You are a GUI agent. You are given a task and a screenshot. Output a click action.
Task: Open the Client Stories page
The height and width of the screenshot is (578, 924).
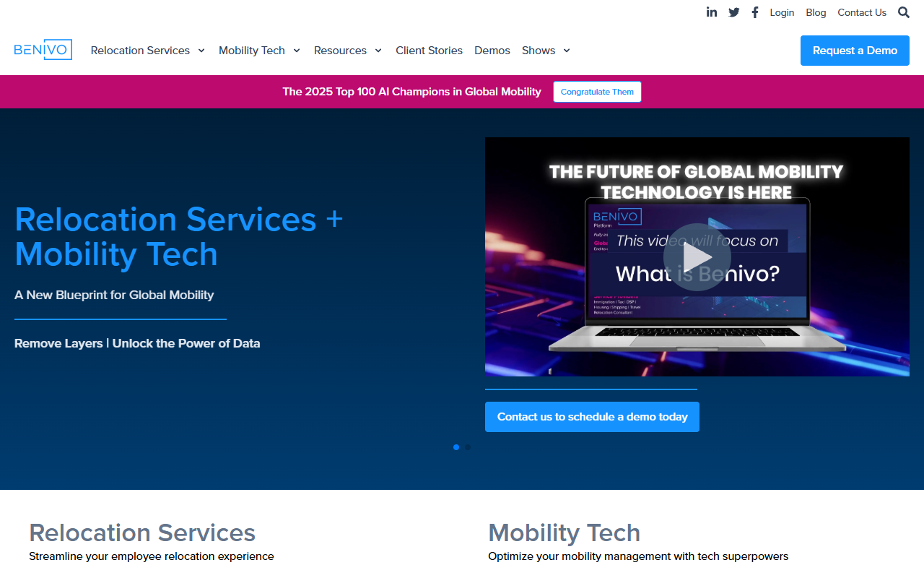tap(429, 51)
